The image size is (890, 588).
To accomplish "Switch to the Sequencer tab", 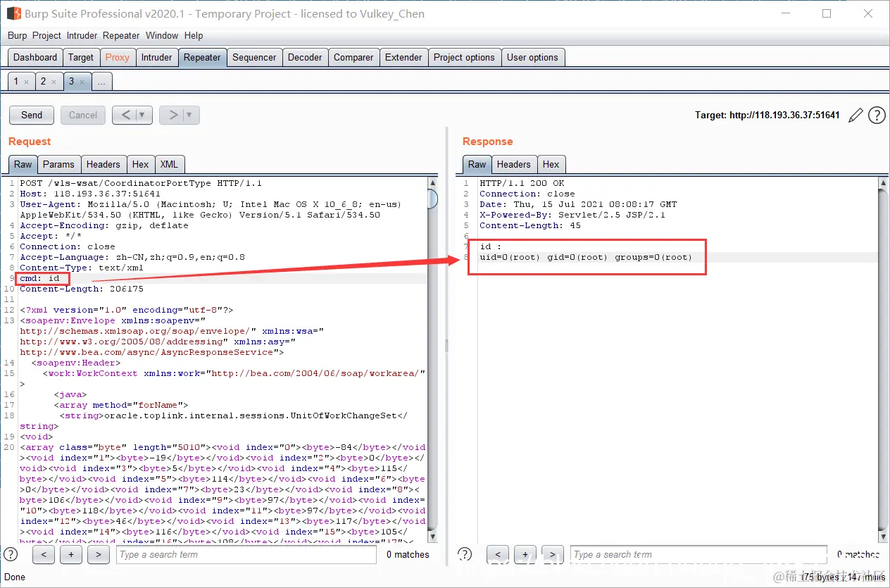I will point(254,58).
